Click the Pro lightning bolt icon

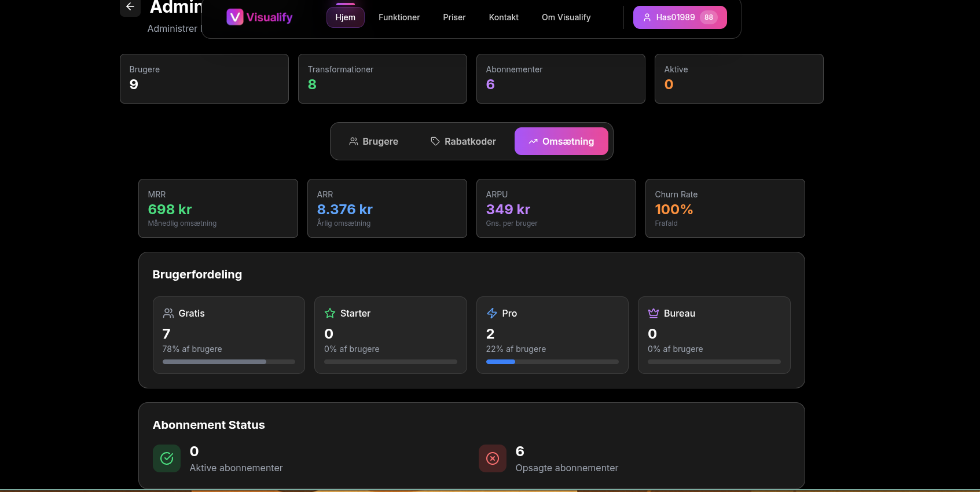pos(492,313)
